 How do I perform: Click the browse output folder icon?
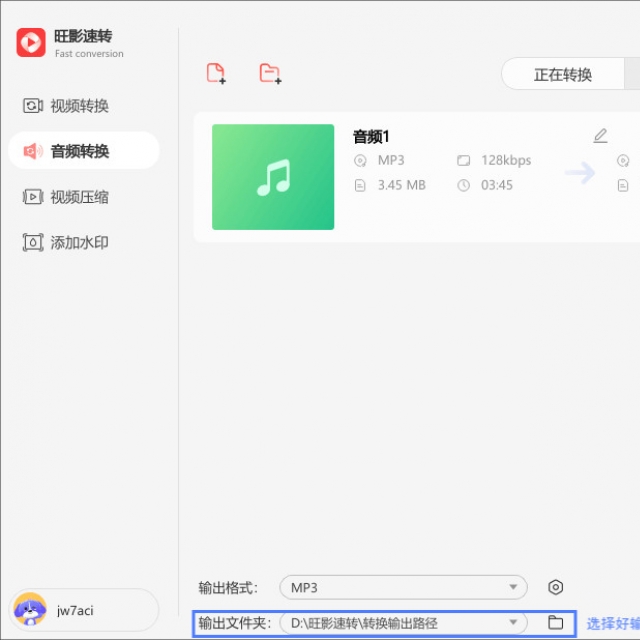click(556, 623)
